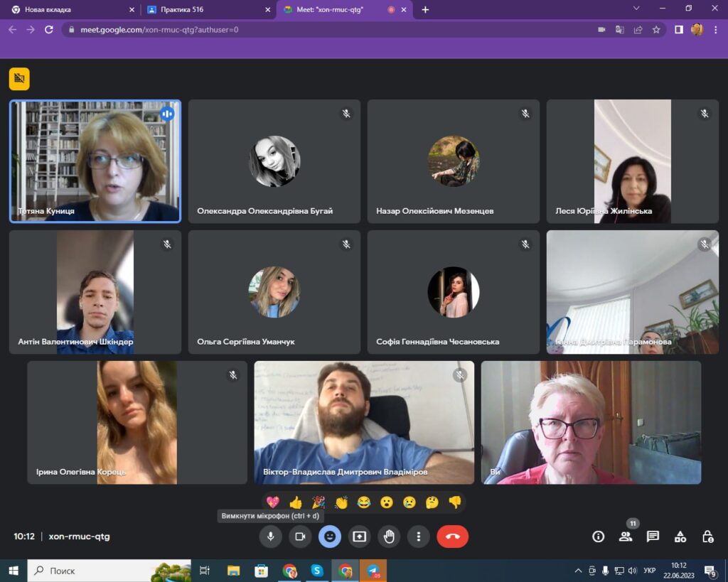Expand the Chrome tab search chevron
The width and height of the screenshot is (728, 582).
[636, 9]
